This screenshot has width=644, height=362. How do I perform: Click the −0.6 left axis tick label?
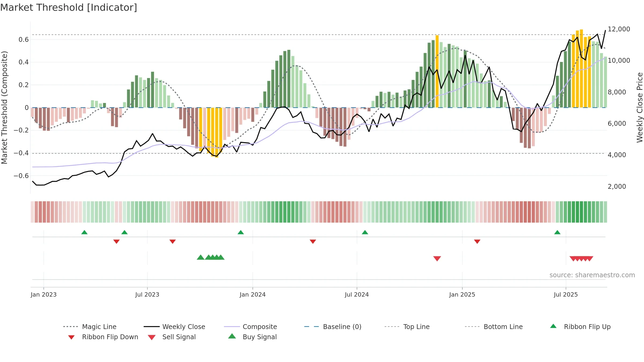21,176
